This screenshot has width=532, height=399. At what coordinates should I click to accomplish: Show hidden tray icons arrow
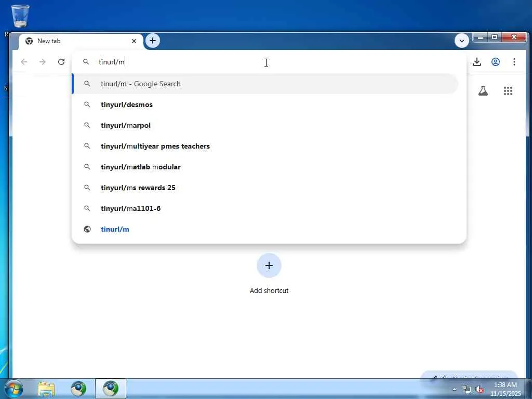454,389
